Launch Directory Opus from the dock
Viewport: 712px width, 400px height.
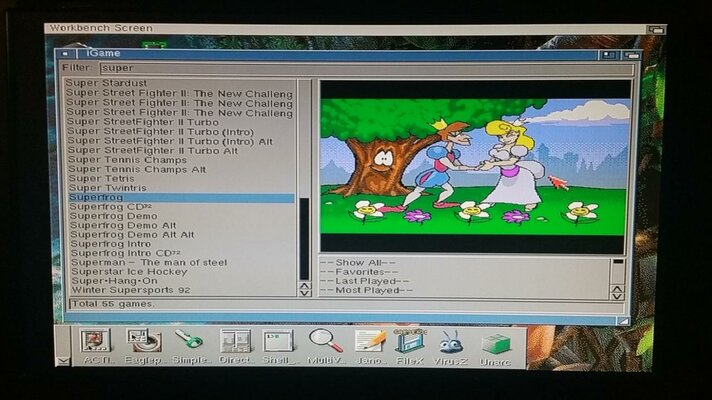[x=235, y=343]
